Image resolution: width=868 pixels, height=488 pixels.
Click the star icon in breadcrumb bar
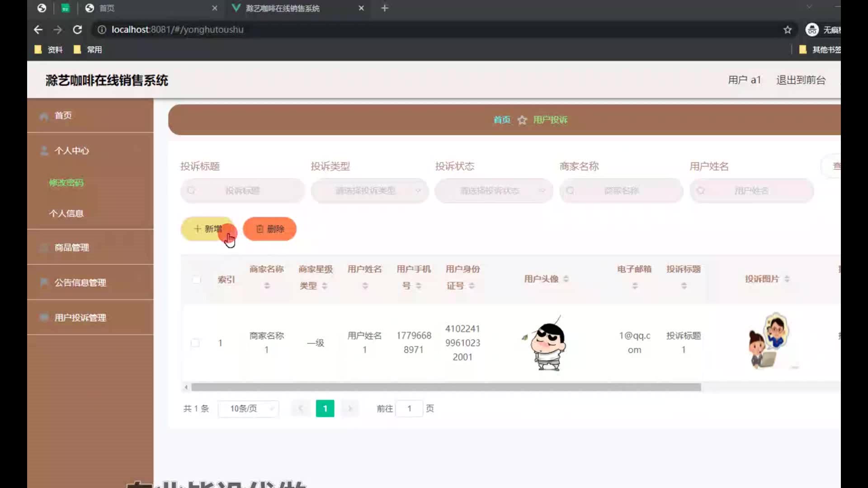click(522, 120)
